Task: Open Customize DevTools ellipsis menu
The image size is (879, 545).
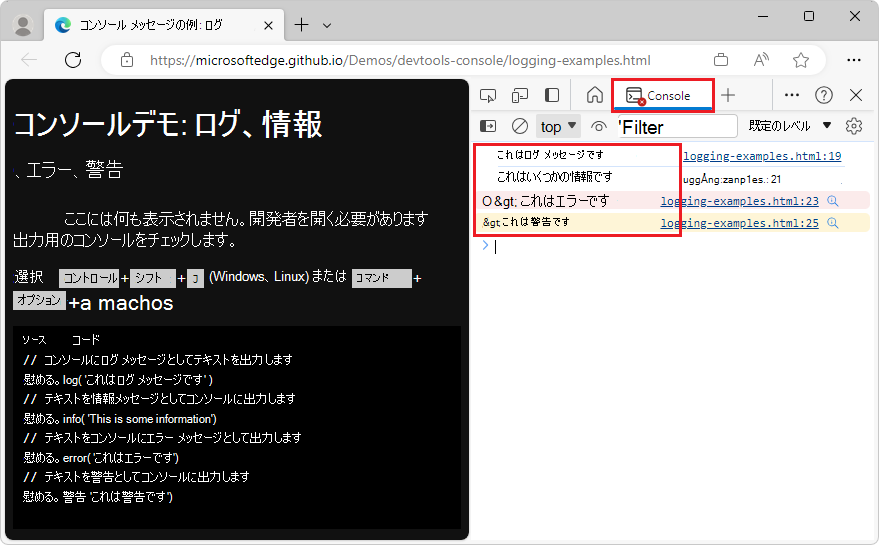Action: coord(792,95)
